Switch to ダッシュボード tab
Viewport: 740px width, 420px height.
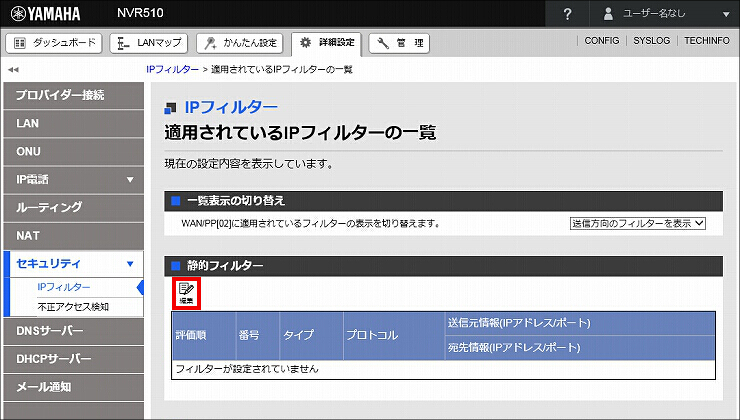pyautogui.click(x=54, y=43)
